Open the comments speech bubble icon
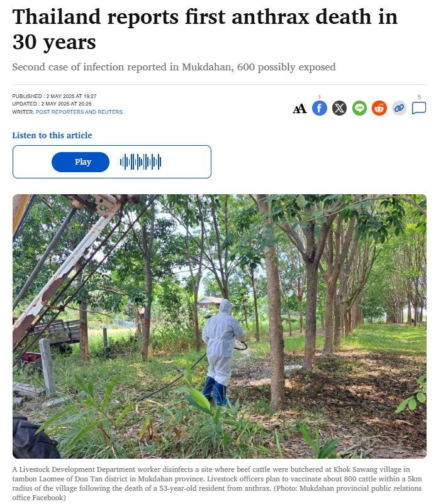The image size is (436, 504). [x=419, y=108]
